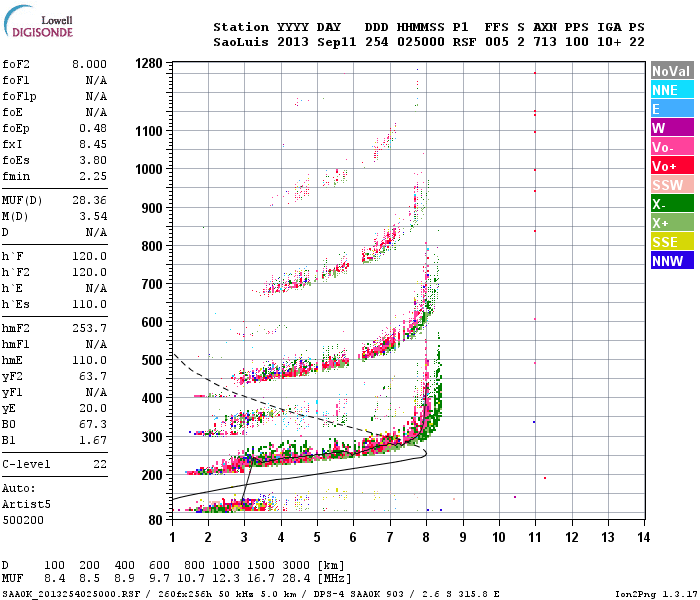Select the Vo+ red legend swatch
700x600 pixels.
[672, 166]
